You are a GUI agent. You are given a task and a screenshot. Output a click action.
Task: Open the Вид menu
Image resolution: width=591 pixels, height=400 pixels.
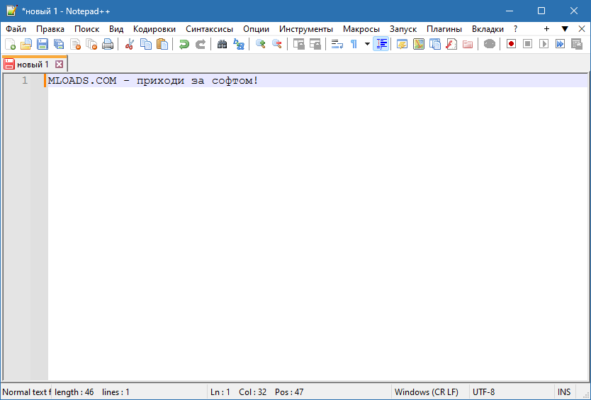click(116, 29)
